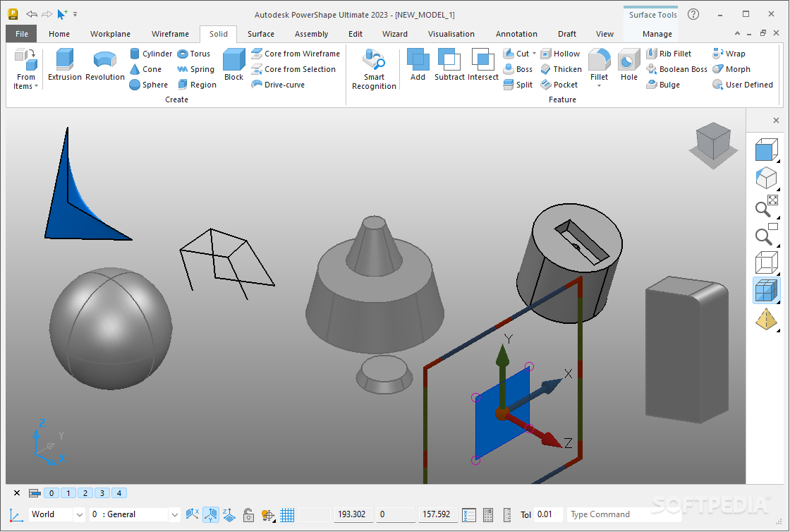Click the Subtract boolean feature
This screenshot has height=532, width=790.
[x=449, y=64]
